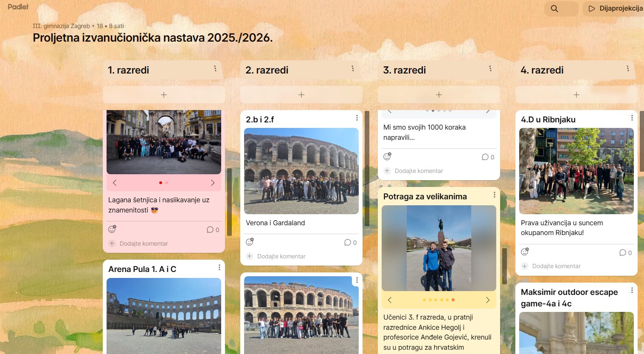Add a new post to '1. razredi' column
The width and height of the screenshot is (644, 354).
pos(163,94)
